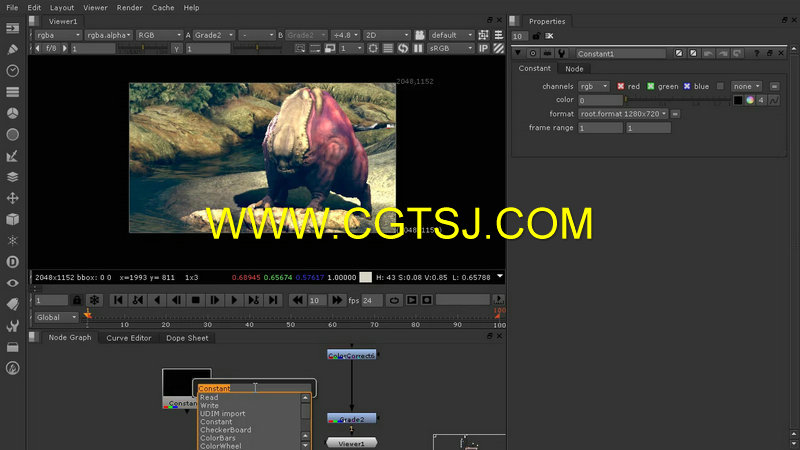Open the Particles nodes icon
The height and width of the screenshot is (450, 800).
click(x=12, y=240)
